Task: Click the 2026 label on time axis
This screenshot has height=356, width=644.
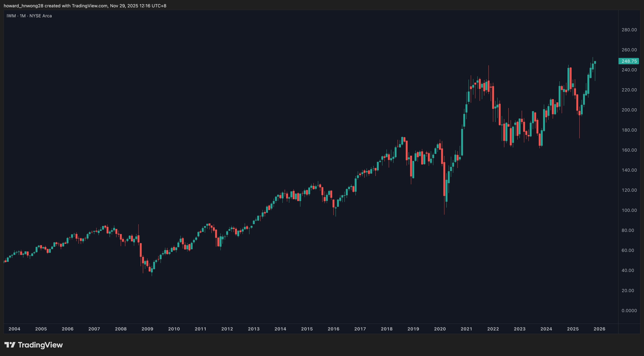Action: 599,329
